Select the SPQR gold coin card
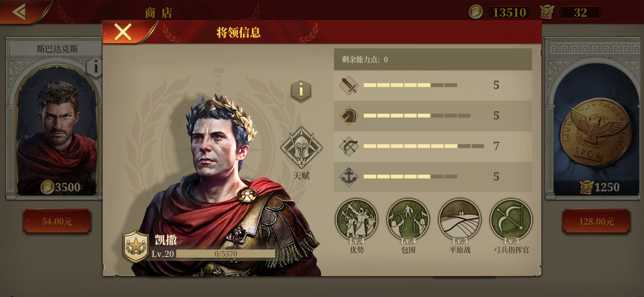This screenshot has width=644, height=297. pos(594,118)
